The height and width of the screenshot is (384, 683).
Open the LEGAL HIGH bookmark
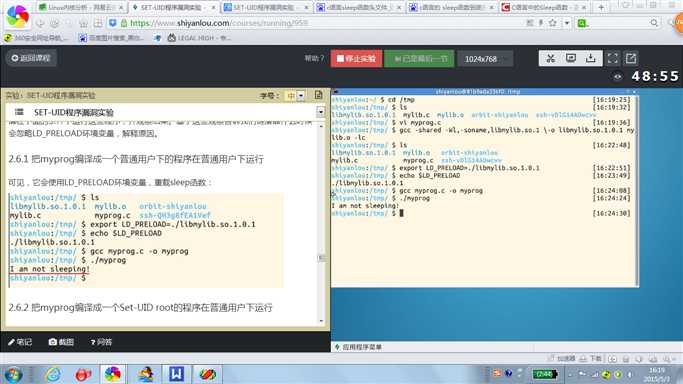click(199, 38)
